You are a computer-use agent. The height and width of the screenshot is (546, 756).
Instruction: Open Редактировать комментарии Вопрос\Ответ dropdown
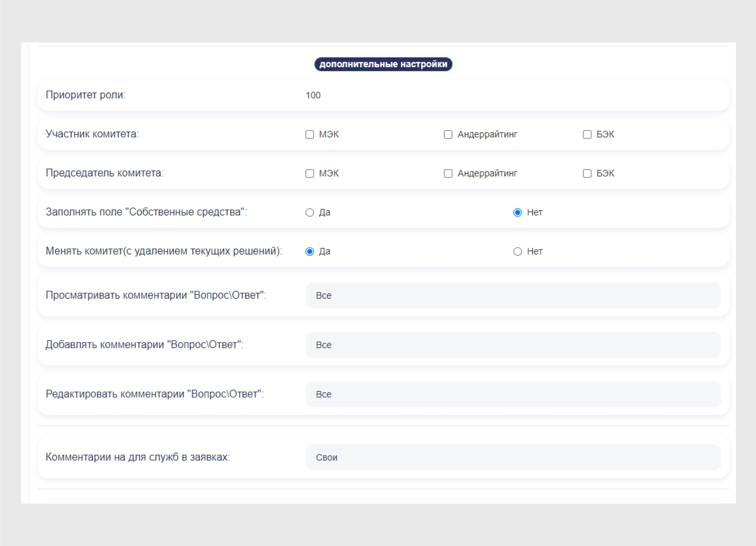[x=513, y=394]
